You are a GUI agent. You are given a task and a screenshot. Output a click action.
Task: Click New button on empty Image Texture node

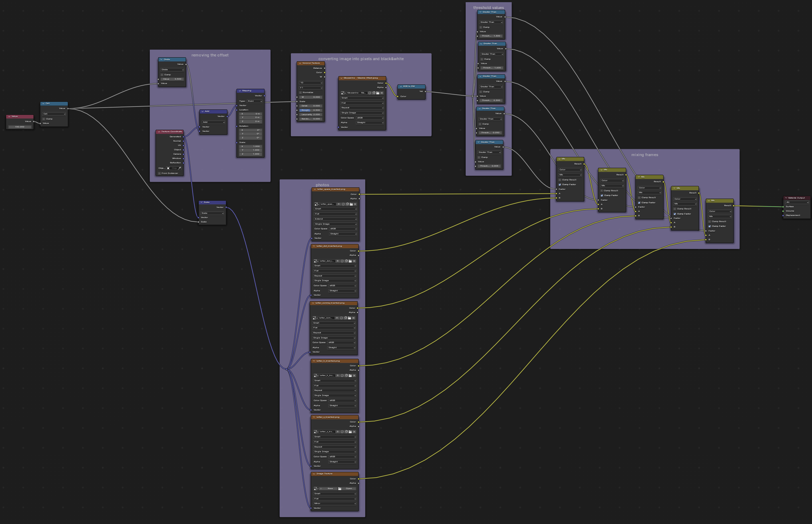[x=330, y=488]
